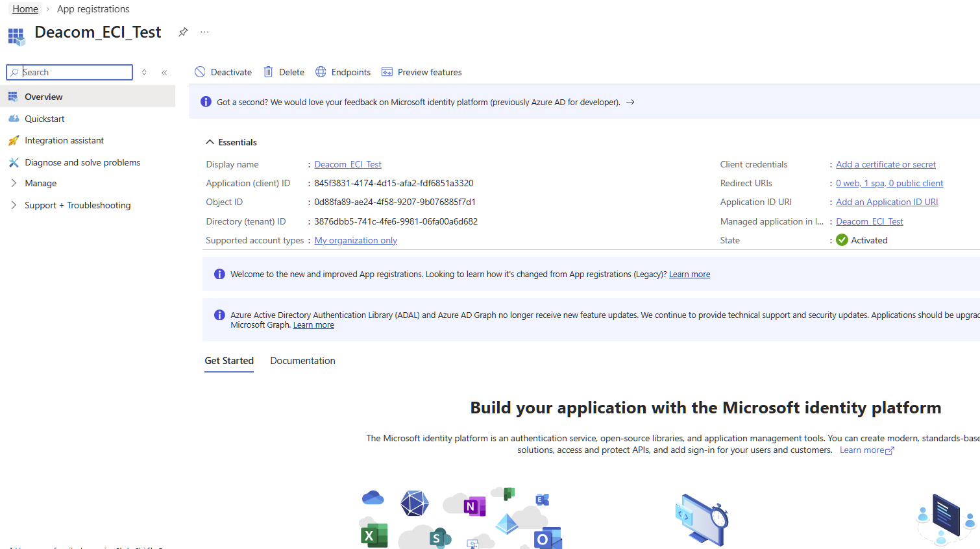Open the Integration assistant rocket item
This screenshot has width=980, height=549.
(x=64, y=140)
